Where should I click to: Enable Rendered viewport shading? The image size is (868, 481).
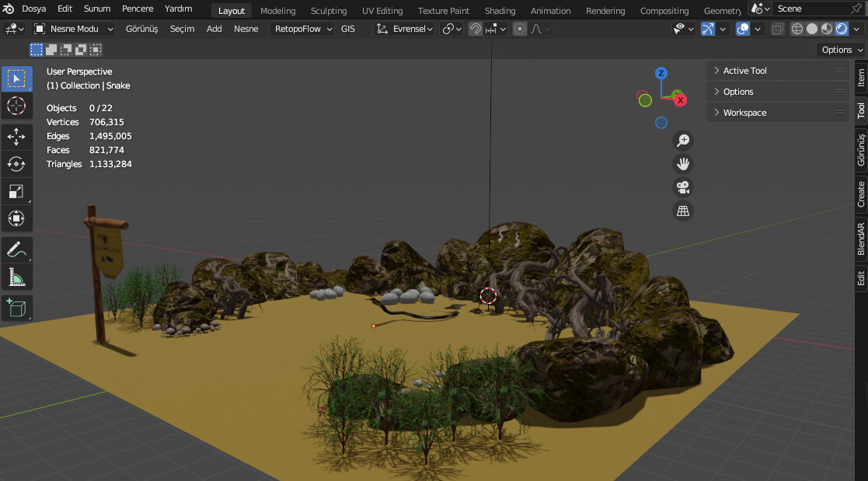(x=841, y=28)
